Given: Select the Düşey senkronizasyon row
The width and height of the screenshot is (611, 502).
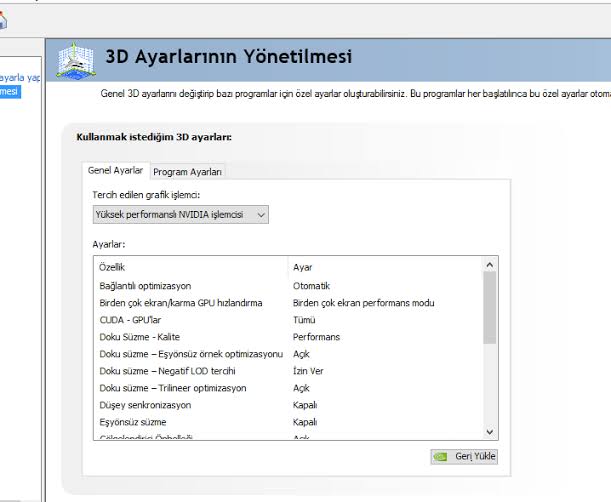Looking at the screenshot, I should [x=290, y=405].
